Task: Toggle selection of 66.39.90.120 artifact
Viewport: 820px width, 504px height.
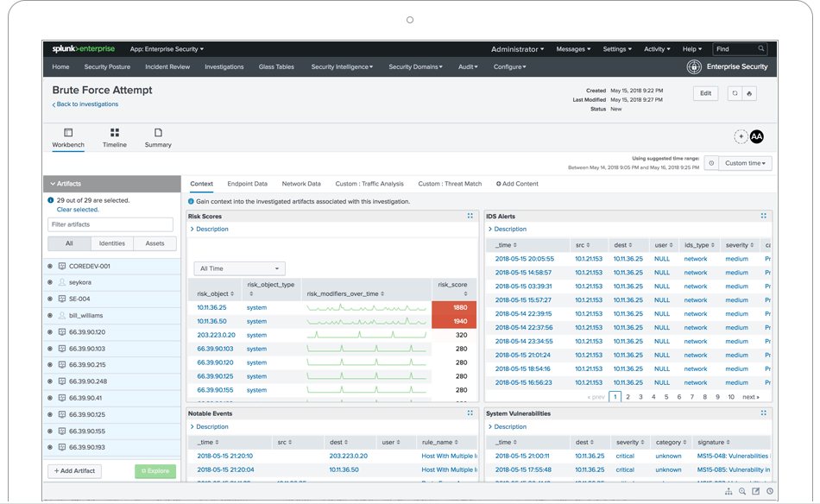Action: 50,332
